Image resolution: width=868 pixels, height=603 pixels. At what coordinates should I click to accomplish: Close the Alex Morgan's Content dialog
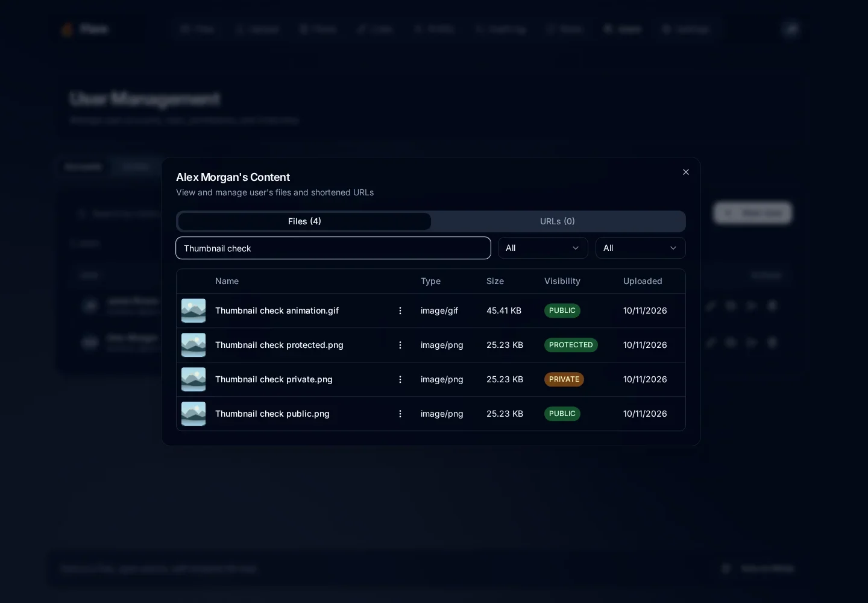click(x=686, y=172)
